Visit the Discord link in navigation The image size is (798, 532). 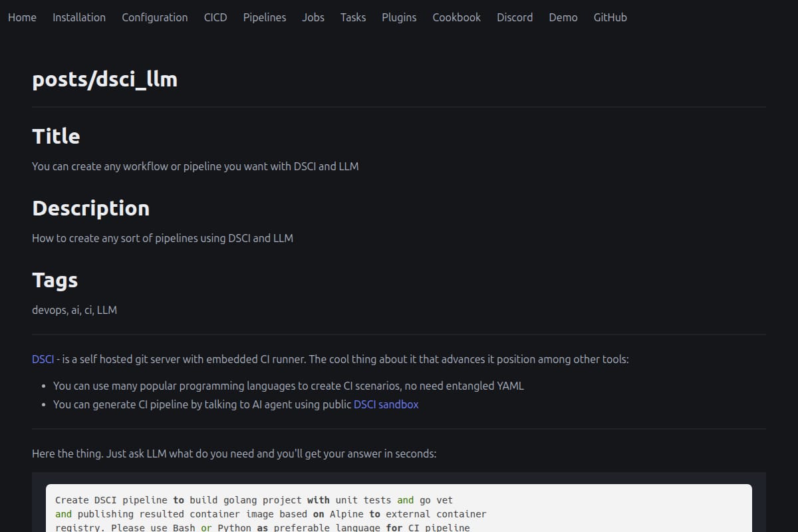[515, 17]
